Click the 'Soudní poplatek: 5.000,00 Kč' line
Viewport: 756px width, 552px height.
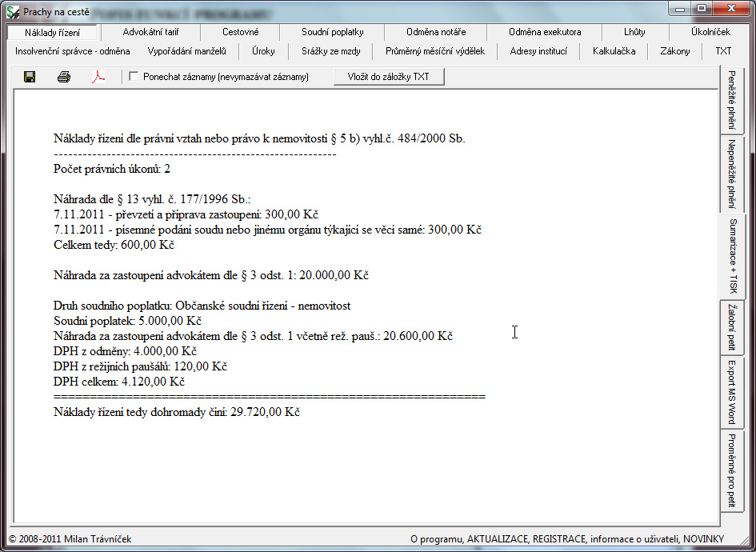[127, 321]
